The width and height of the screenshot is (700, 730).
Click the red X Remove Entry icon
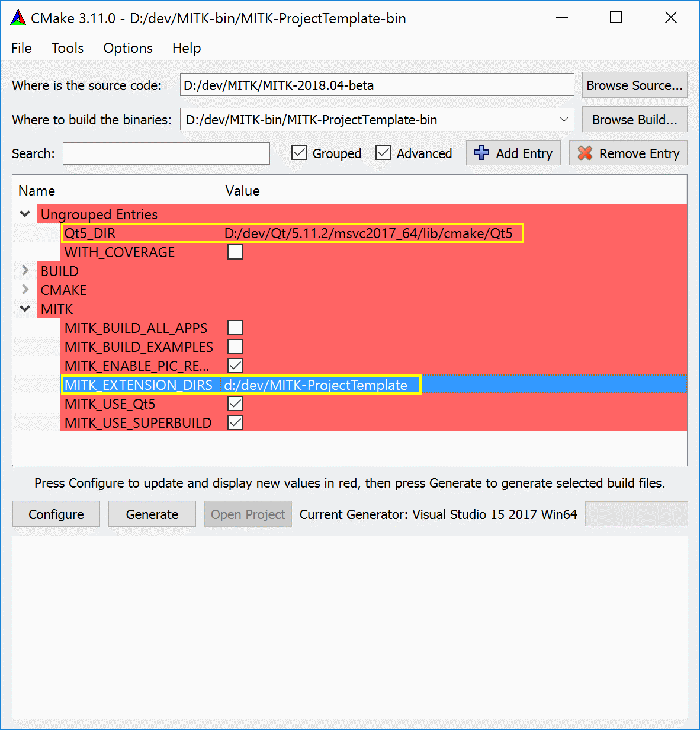[585, 153]
